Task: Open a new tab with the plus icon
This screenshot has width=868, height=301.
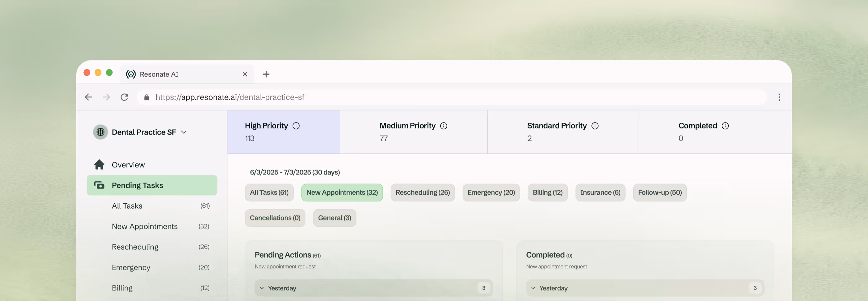Action: 266,74
